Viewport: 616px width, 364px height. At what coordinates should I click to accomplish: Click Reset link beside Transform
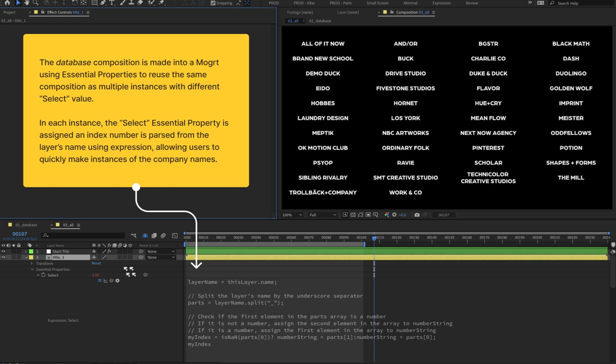(x=96, y=263)
